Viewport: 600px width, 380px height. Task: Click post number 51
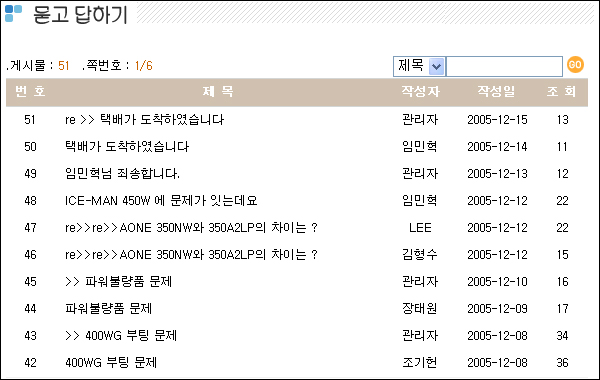tap(30, 120)
